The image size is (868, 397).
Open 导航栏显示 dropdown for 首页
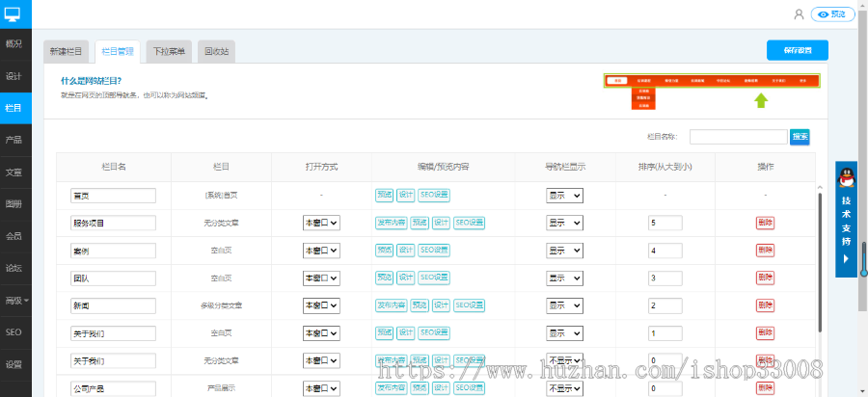coord(564,196)
